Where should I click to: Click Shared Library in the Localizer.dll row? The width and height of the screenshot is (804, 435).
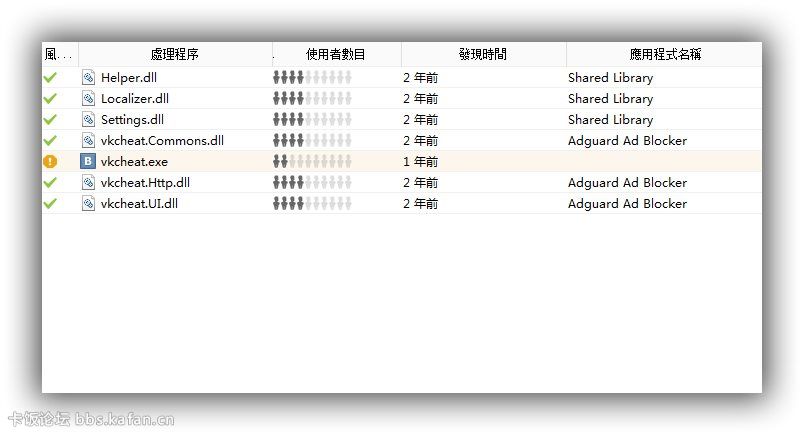(x=611, y=99)
